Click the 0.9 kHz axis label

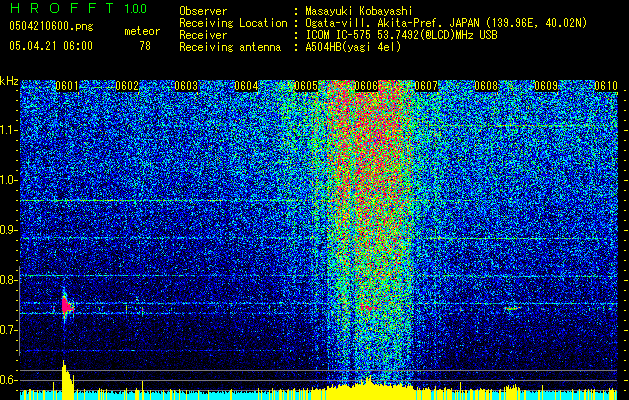pos(8,230)
